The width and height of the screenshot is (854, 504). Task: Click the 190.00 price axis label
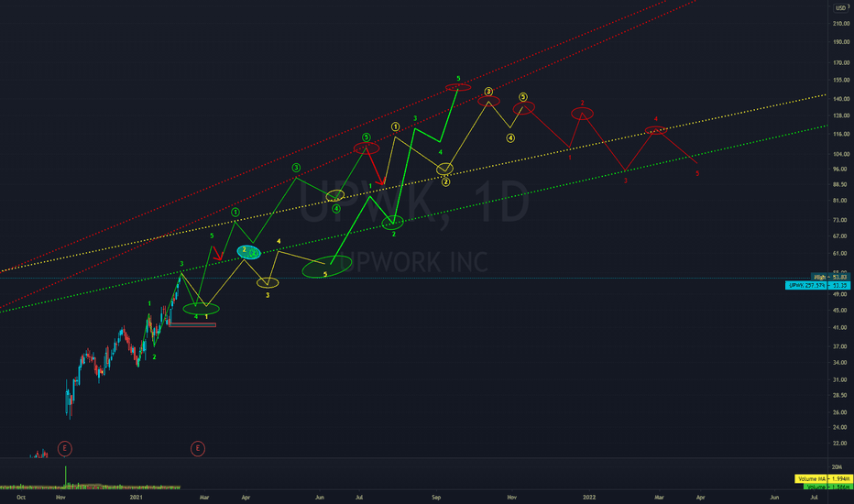click(x=841, y=41)
